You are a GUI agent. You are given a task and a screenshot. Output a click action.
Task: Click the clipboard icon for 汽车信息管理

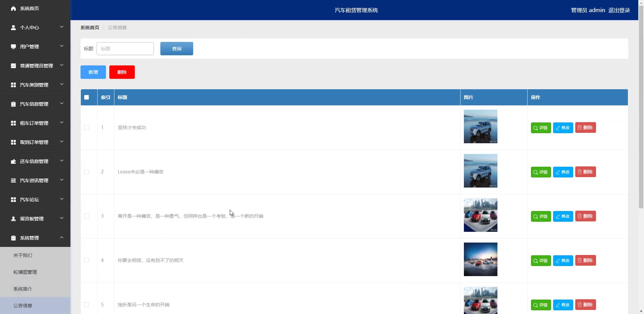pos(13,104)
